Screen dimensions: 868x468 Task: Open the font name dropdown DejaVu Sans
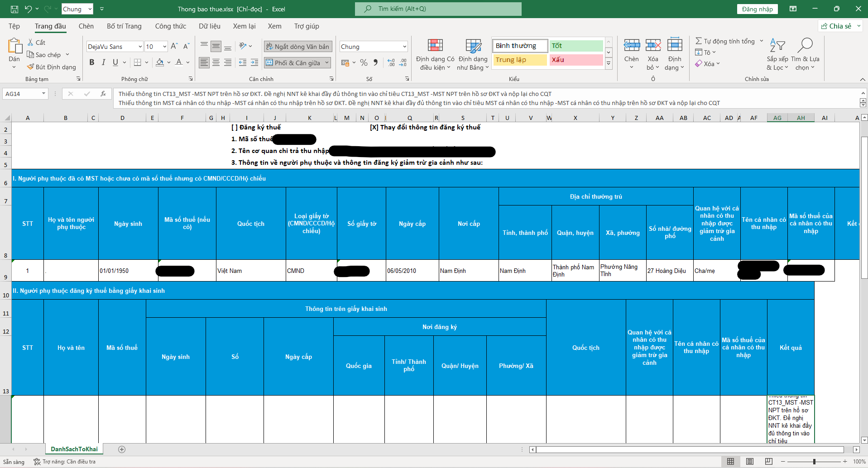[140, 47]
